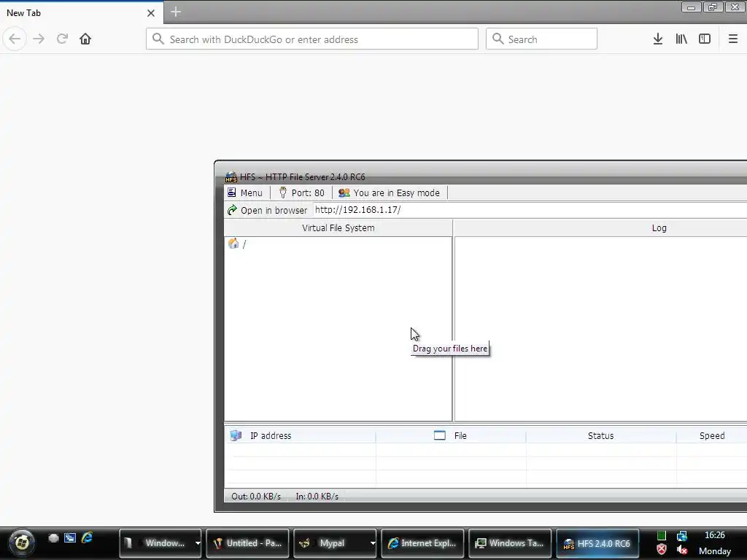This screenshot has width=747, height=560.
Task: Switch to Internet Explorer taskbar button
Action: click(x=422, y=542)
